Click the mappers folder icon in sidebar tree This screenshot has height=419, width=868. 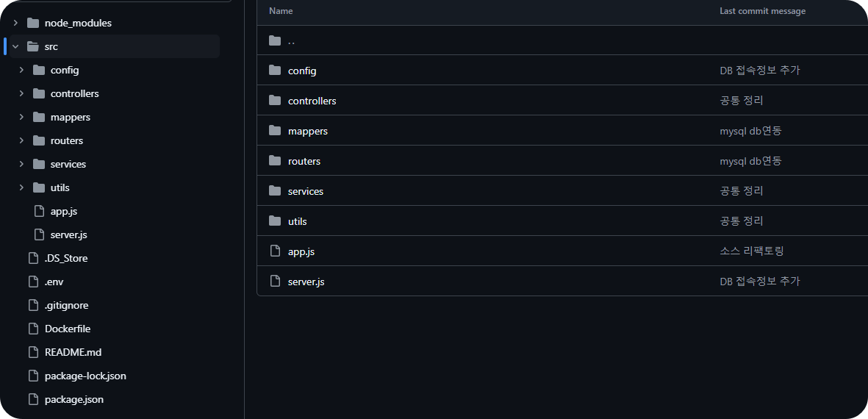[39, 118]
